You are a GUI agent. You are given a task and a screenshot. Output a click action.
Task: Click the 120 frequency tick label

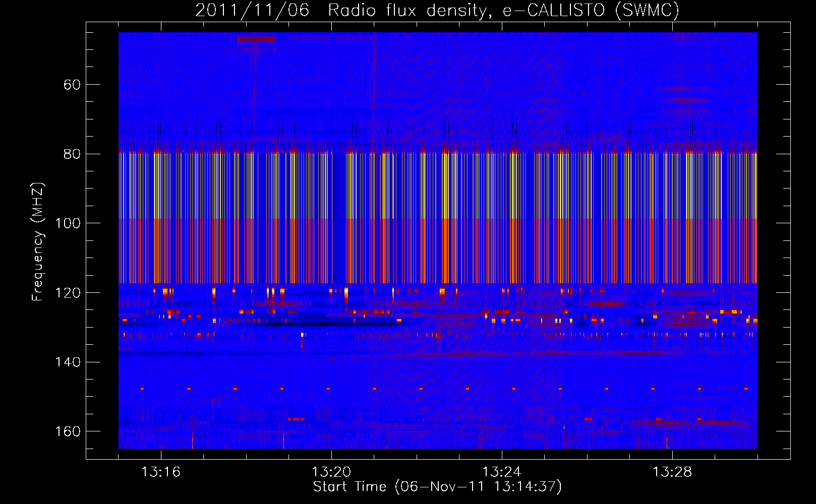click(68, 293)
